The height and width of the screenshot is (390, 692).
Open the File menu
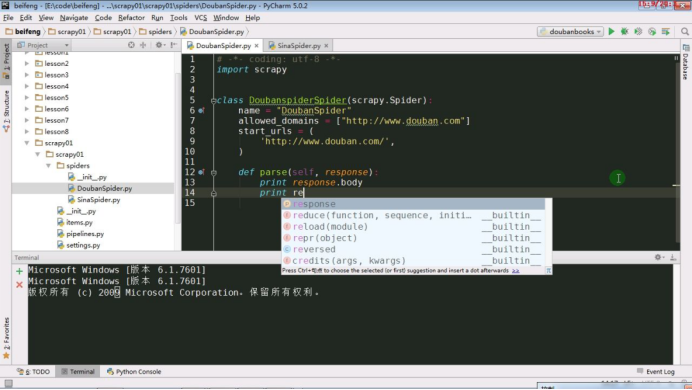pyautogui.click(x=8, y=18)
